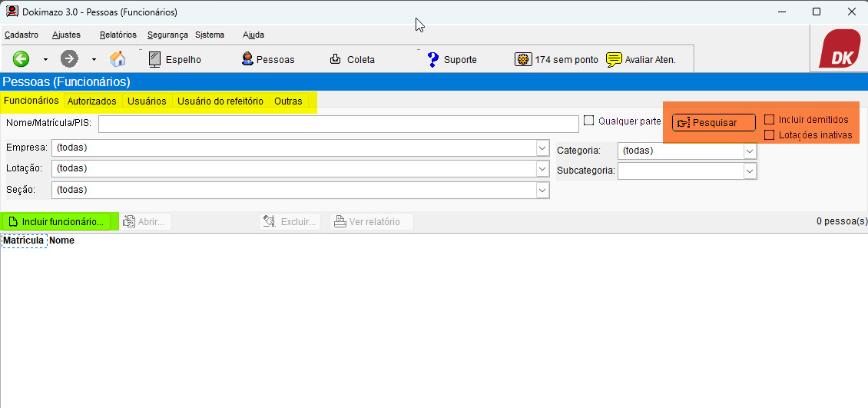Open Coleta from the toolbar
Viewport: 868px width, 408px height.
(x=352, y=59)
